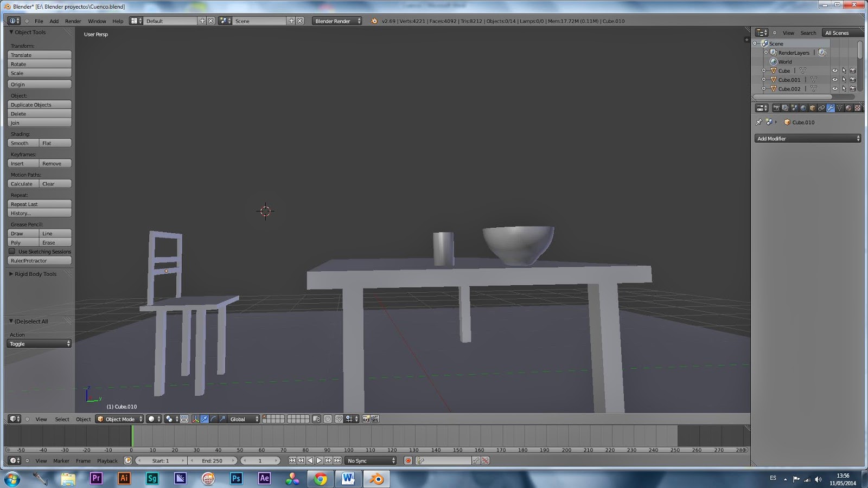
Task: Click the render camera icon in viewport header
Action: 366,419
